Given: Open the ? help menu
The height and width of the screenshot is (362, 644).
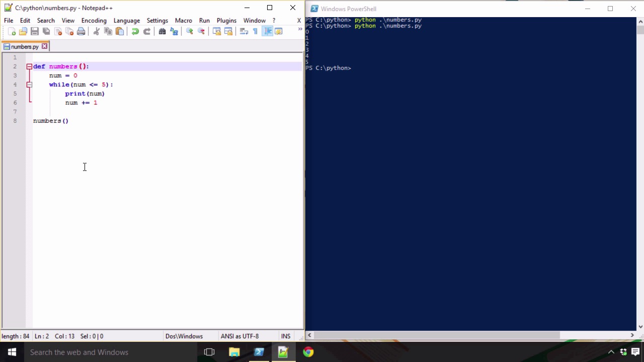Looking at the screenshot, I should point(274,21).
